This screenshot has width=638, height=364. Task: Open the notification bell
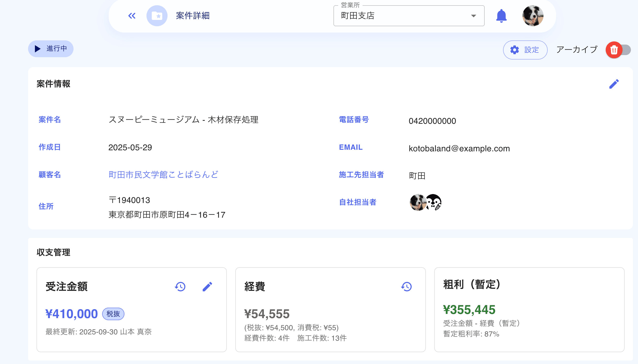501,16
